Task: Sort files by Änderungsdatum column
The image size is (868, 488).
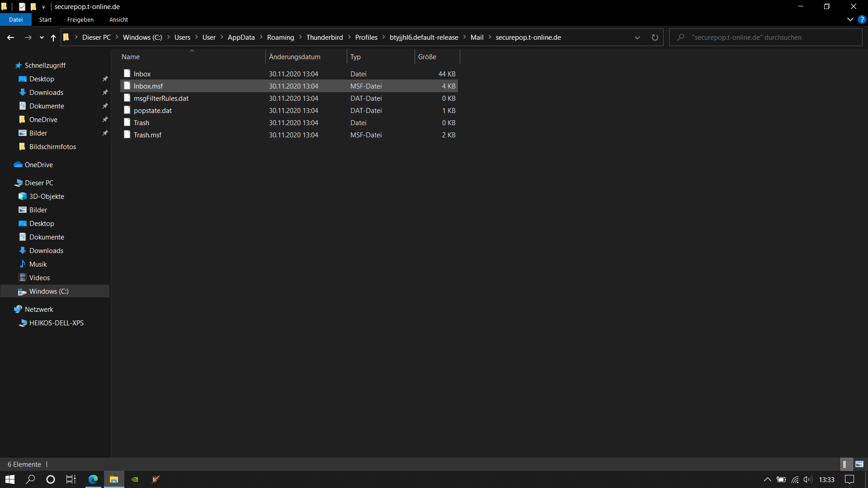Action: click(294, 57)
